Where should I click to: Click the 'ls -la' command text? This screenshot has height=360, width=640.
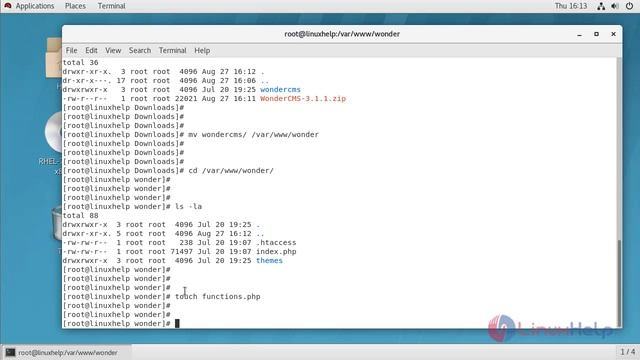[188, 206]
